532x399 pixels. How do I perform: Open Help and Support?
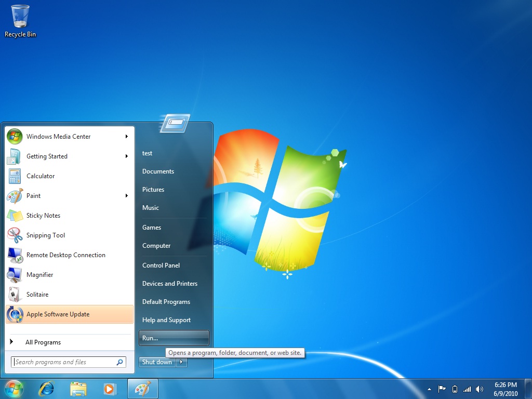pyautogui.click(x=166, y=320)
